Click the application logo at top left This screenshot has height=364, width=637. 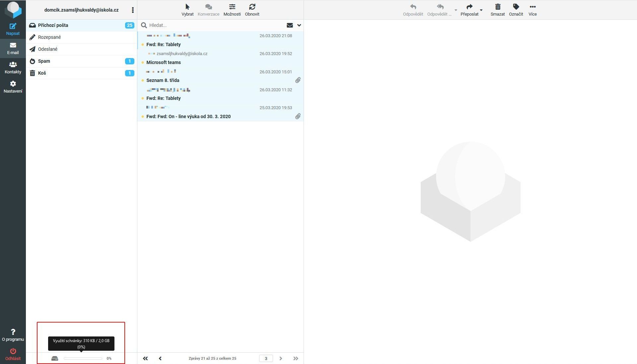click(13, 9)
